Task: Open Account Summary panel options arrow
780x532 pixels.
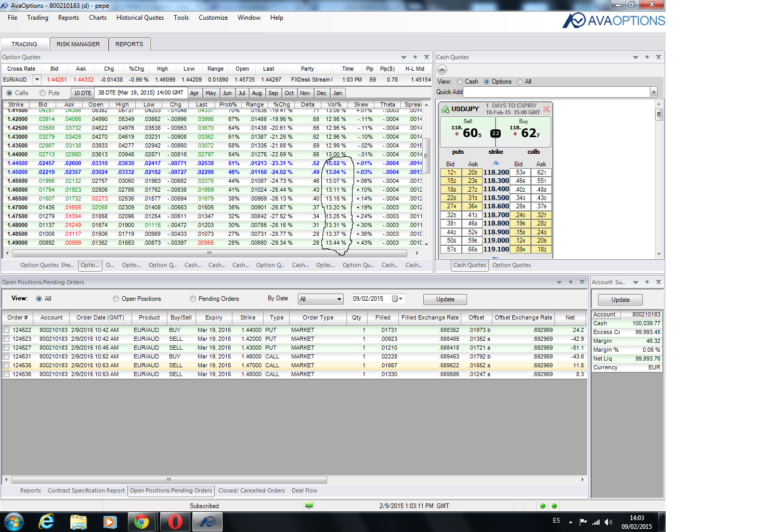Action: (x=635, y=282)
